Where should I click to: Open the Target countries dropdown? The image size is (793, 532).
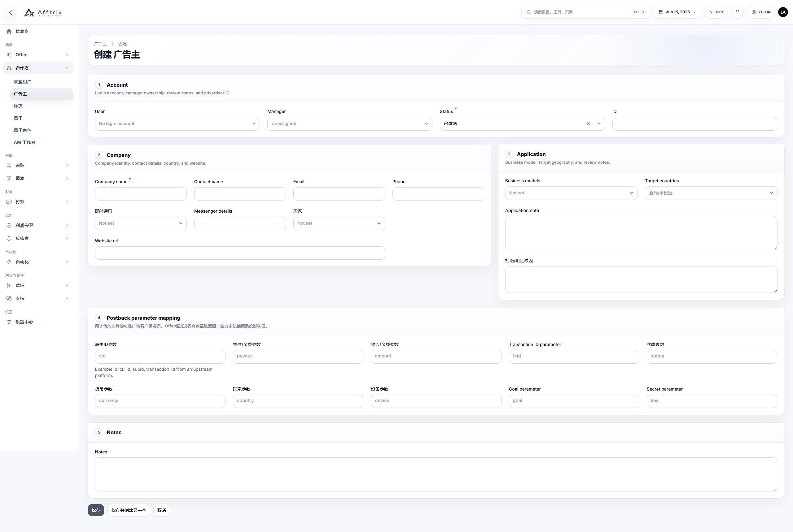click(x=711, y=193)
